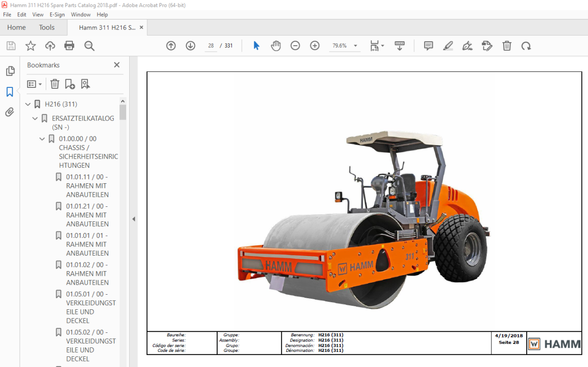588x367 pixels.
Task: Open bookmark 01.01.11 / 00 RAHMEN MIT ANBAUTEILEN
Action: (x=87, y=186)
